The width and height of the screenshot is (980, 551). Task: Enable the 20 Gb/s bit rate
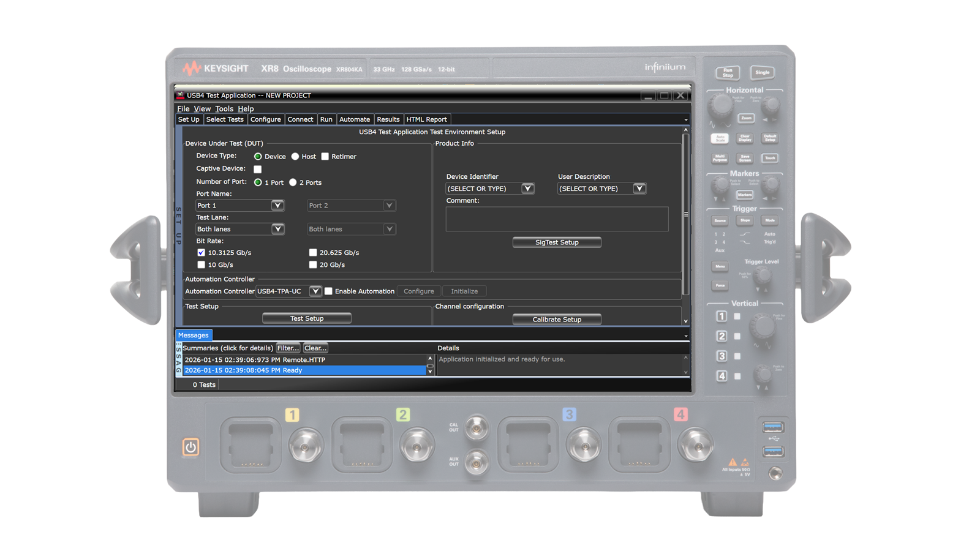[313, 264]
